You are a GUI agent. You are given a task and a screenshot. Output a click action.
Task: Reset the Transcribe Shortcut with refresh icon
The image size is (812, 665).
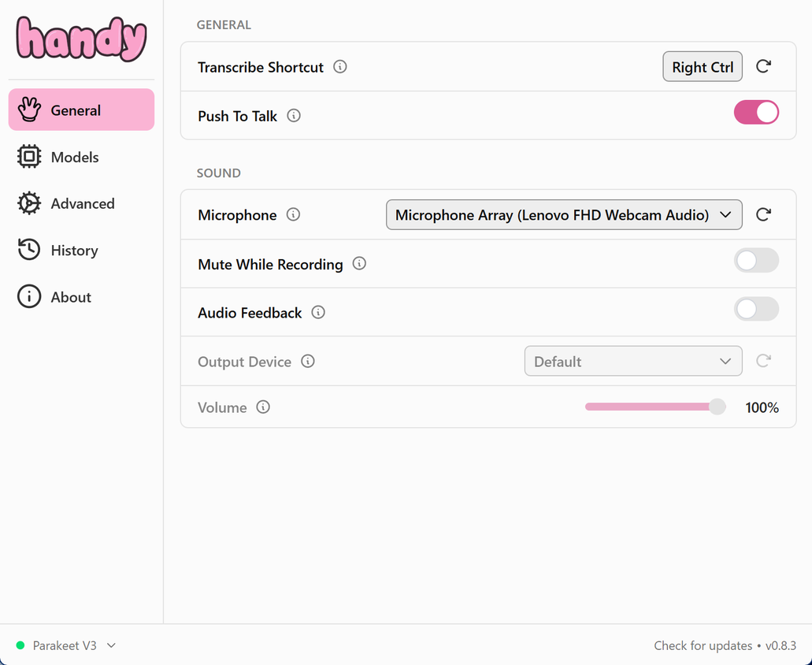point(763,66)
